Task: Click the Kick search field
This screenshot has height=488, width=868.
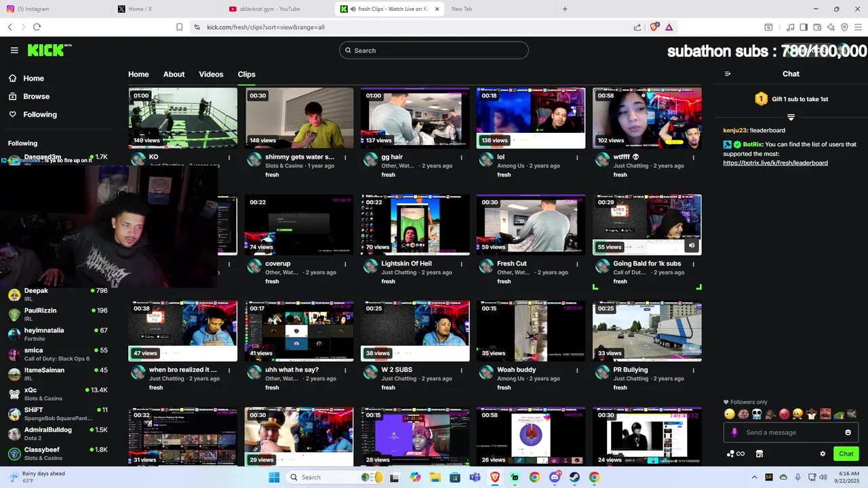Action: (434, 50)
